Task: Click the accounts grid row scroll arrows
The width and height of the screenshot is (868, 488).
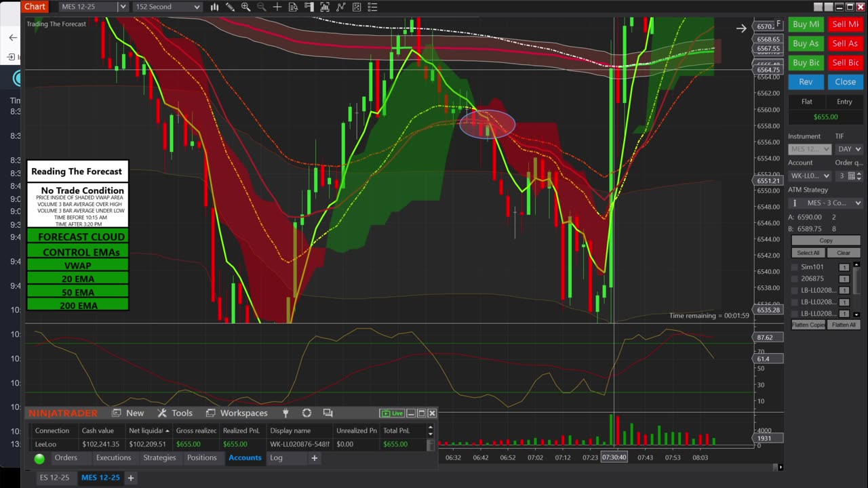Action: [430, 430]
